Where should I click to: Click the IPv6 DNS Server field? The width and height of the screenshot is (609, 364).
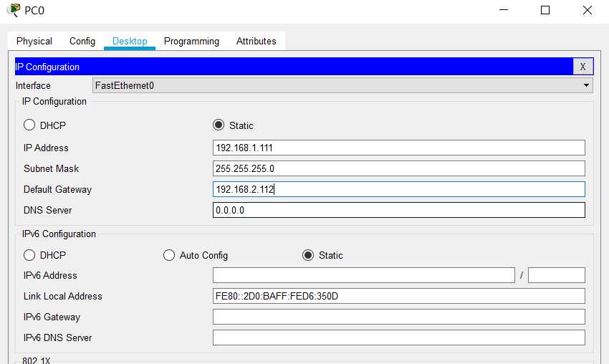399,337
